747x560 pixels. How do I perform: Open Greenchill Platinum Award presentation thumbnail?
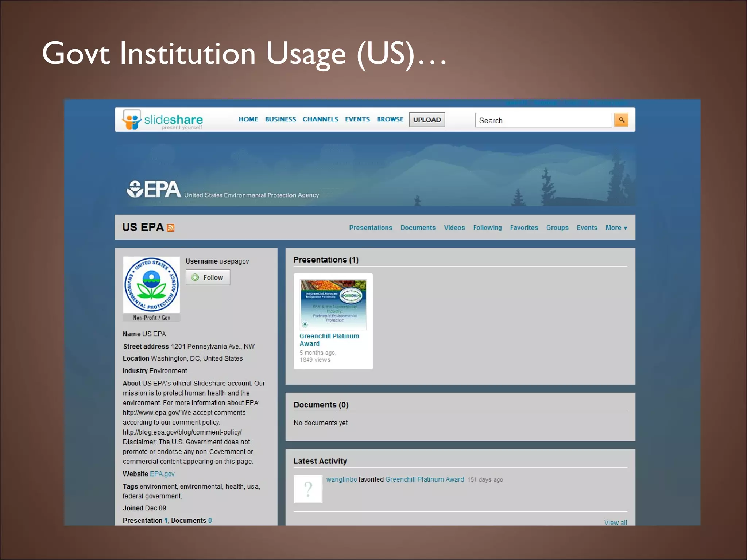click(x=333, y=305)
